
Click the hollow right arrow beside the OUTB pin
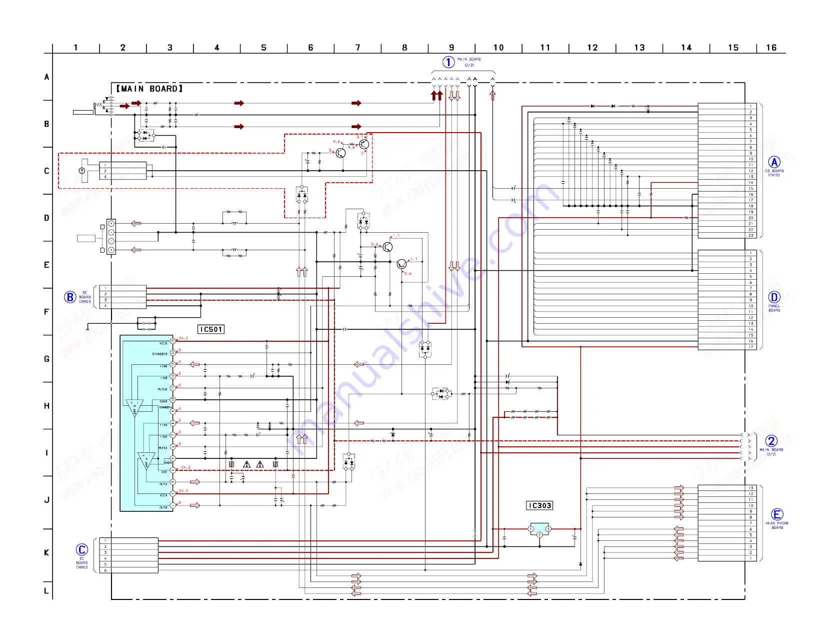tap(195, 506)
